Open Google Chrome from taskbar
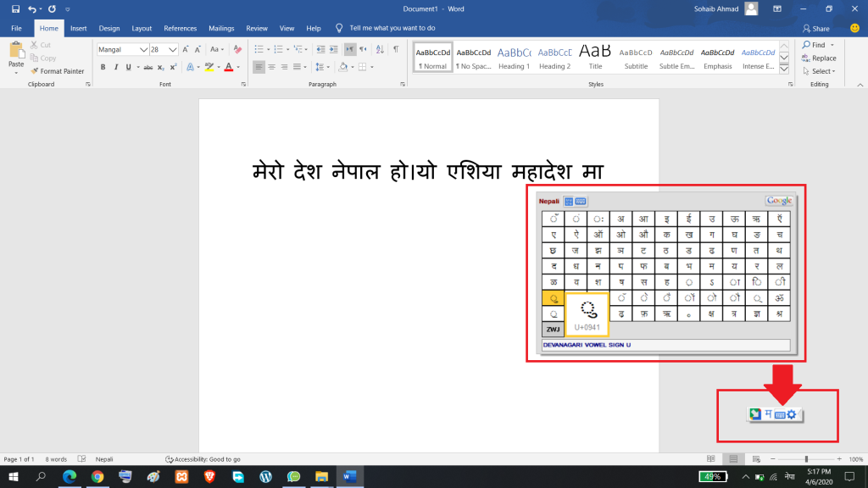 (x=97, y=476)
